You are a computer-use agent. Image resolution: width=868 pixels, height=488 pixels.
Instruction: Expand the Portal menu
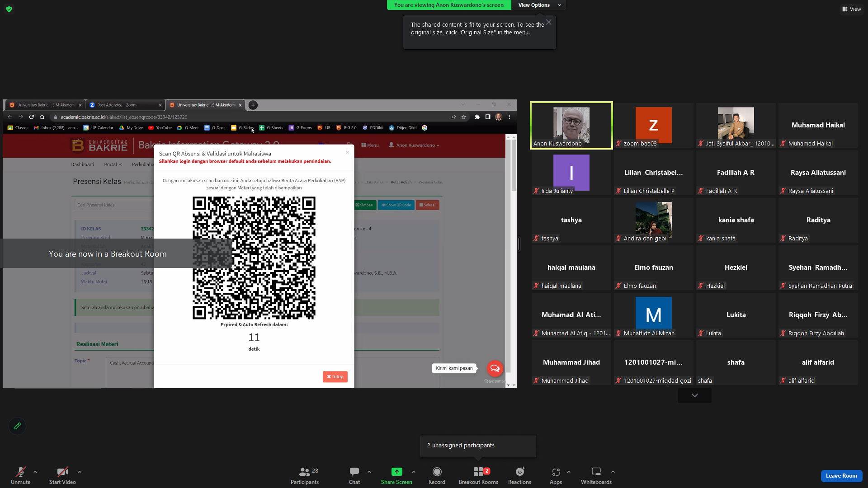113,164
